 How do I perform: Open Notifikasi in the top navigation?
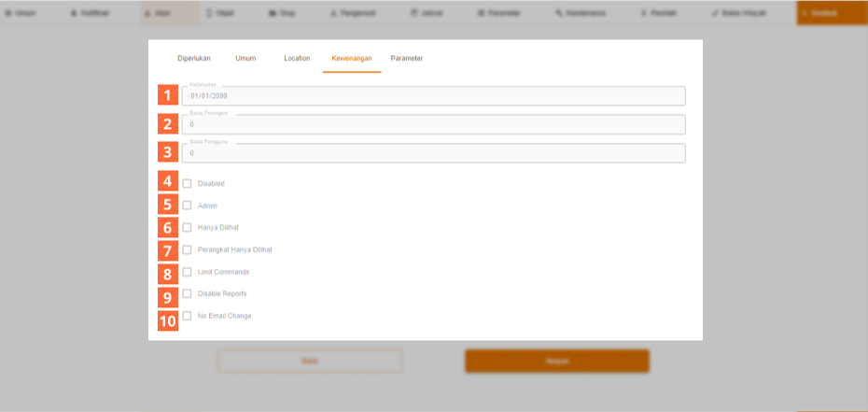91,13
